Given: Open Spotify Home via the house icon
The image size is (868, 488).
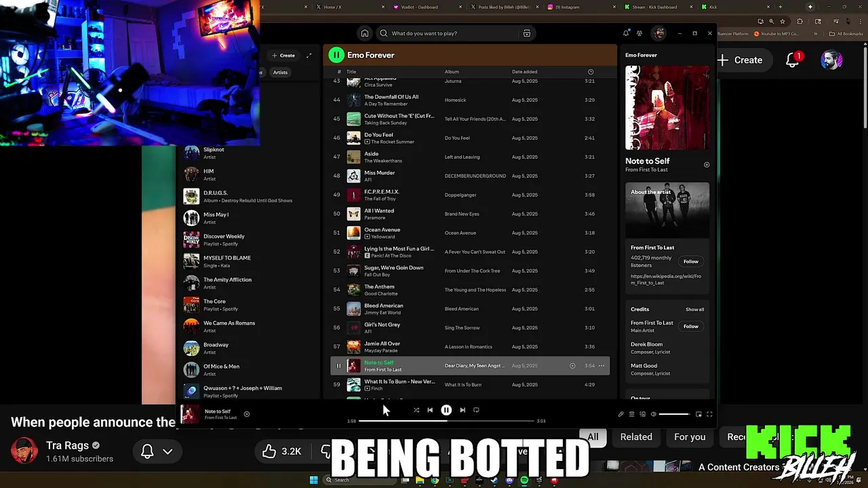Looking at the screenshot, I should (365, 33).
